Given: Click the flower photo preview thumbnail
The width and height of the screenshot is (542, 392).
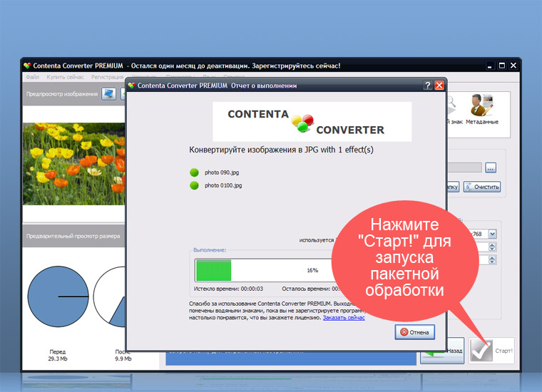Looking at the screenshot, I should (x=73, y=164).
